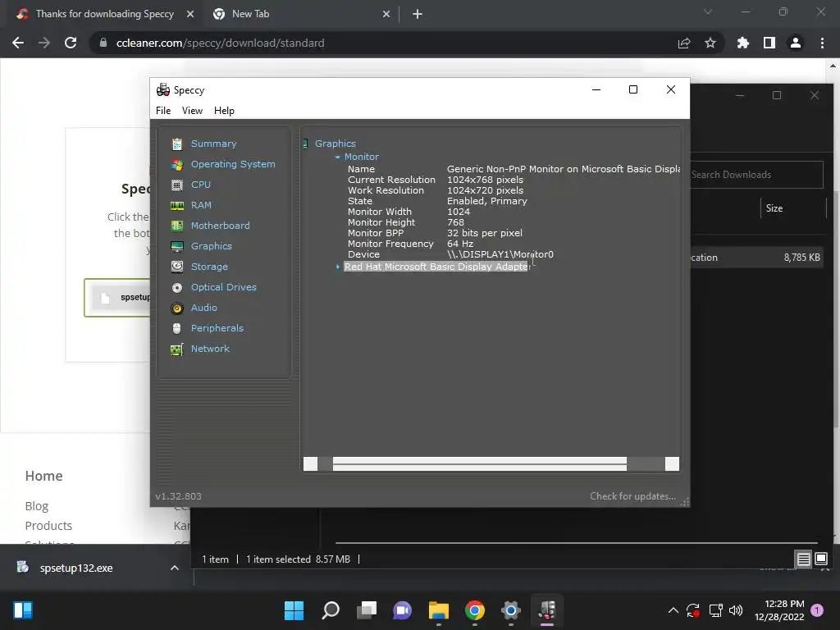Select the CPU chip icon

tap(177, 185)
